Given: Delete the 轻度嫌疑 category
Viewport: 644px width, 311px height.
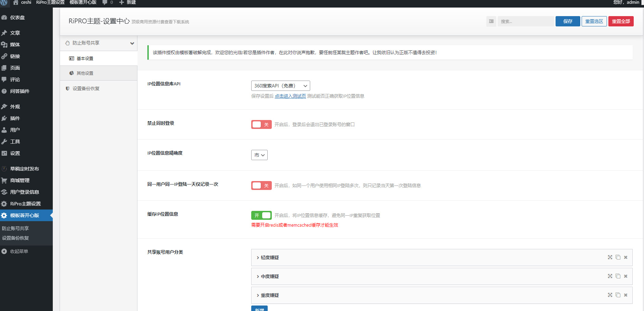Looking at the screenshot, I should (625, 257).
